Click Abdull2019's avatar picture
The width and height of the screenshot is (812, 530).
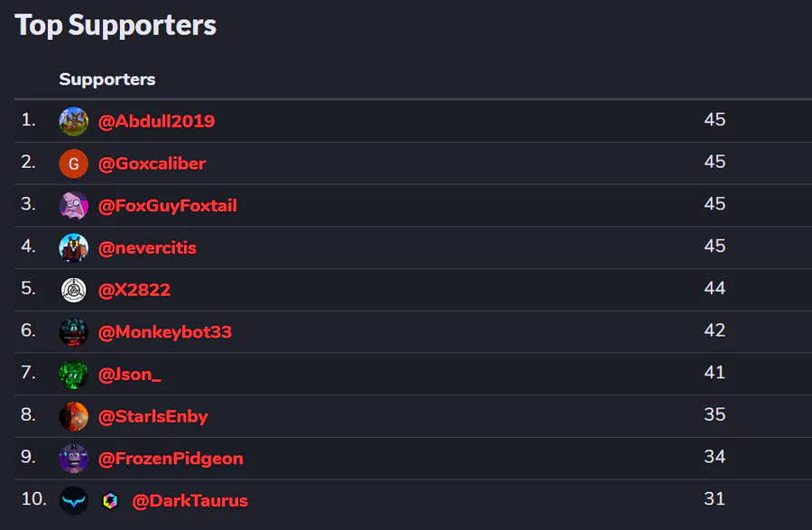tap(74, 121)
